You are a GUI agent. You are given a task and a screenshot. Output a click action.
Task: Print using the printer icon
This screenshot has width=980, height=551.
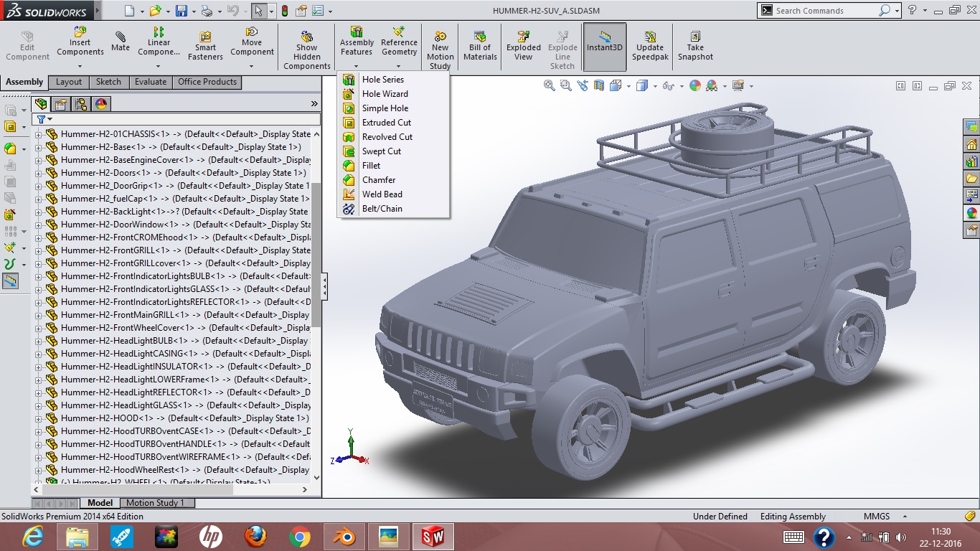[x=207, y=11]
